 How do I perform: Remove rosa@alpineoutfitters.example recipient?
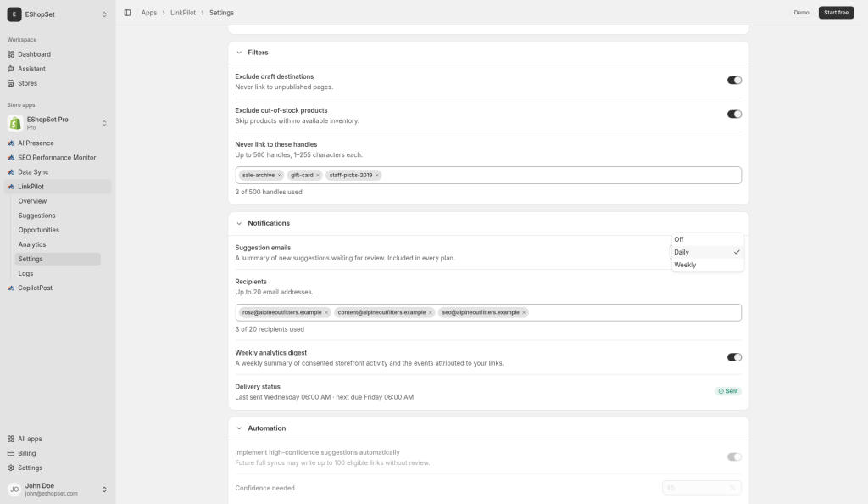click(x=326, y=312)
